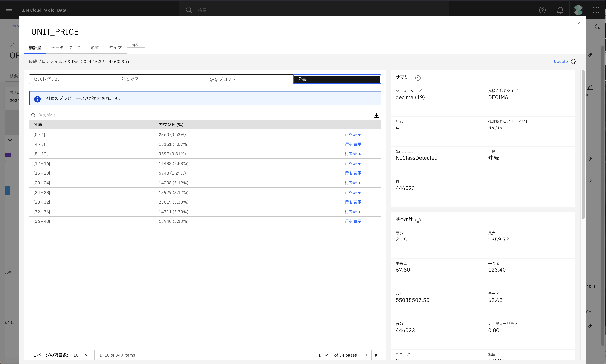Screen dimensions: 606x364
Task: Go to next page arrow
Action: pos(376,355)
